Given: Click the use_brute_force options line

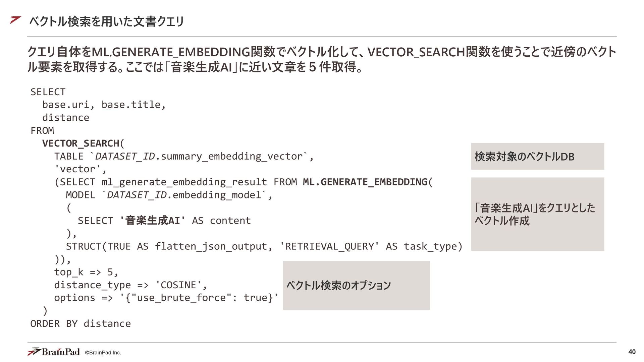Looking at the screenshot, I should coord(166,298).
